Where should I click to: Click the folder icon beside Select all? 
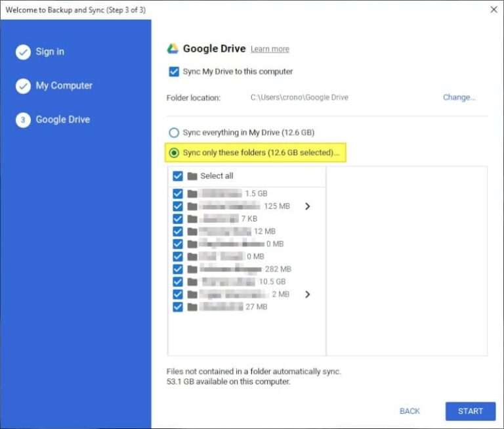coord(192,176)
